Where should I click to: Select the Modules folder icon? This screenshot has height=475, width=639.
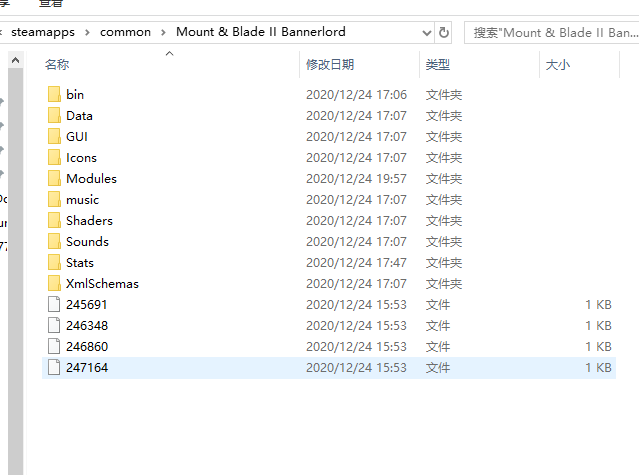(54, 178)
